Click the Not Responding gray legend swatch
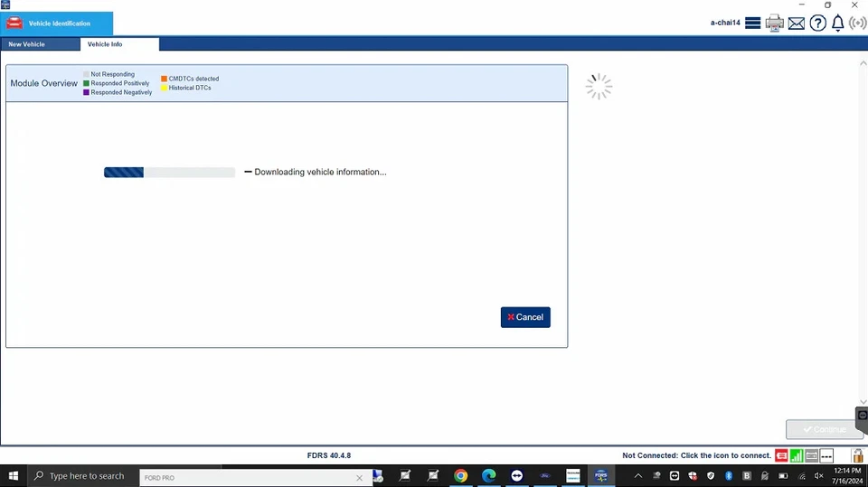Image resolution: width=868 pixels, height=487 pixels. [x=87, y=74]
